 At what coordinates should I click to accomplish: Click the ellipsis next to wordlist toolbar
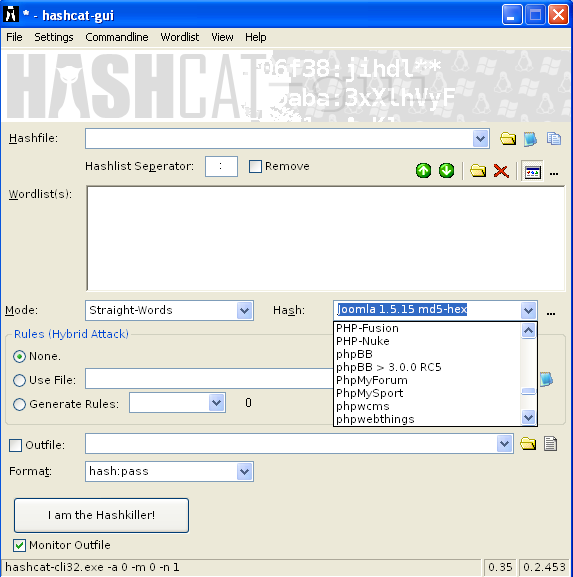pyautogui.click(x=554, y=173)
